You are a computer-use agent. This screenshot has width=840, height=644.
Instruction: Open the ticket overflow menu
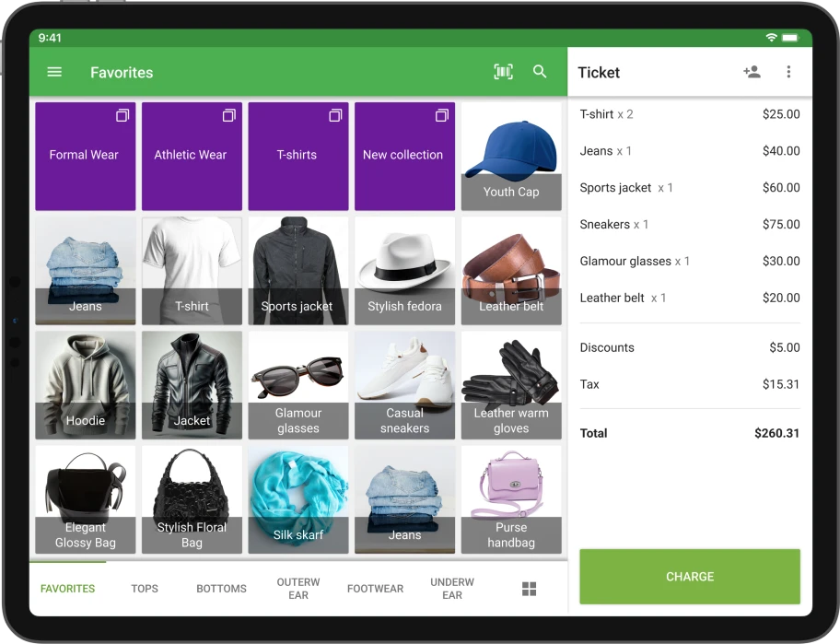click(x=788, y=71)
